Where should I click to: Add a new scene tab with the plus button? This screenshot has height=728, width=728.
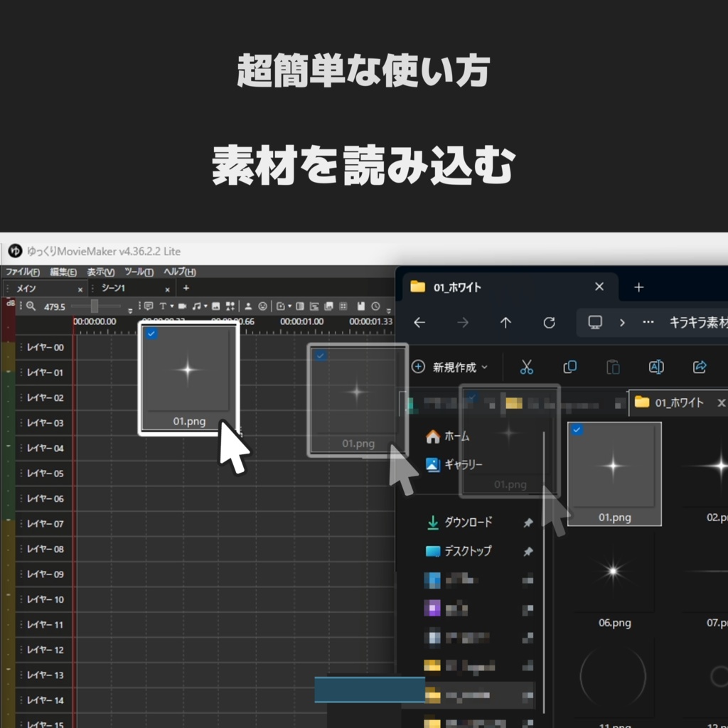[186, 288]
